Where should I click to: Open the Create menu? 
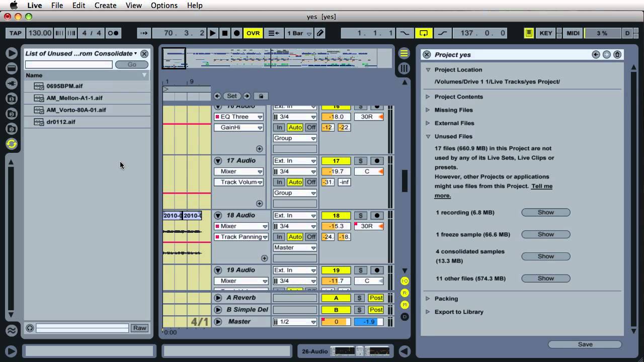pyautogui.click(x=106, y=6)
